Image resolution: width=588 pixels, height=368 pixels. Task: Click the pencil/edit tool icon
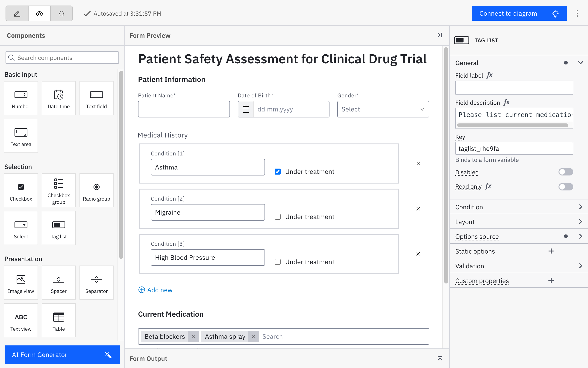(x=17, y=14)
